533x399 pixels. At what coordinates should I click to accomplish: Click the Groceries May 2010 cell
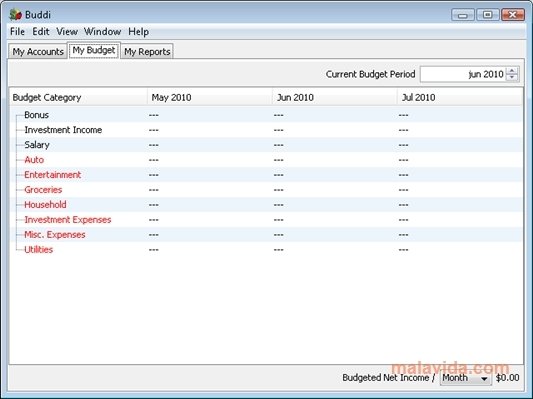(x=210, y=190)
